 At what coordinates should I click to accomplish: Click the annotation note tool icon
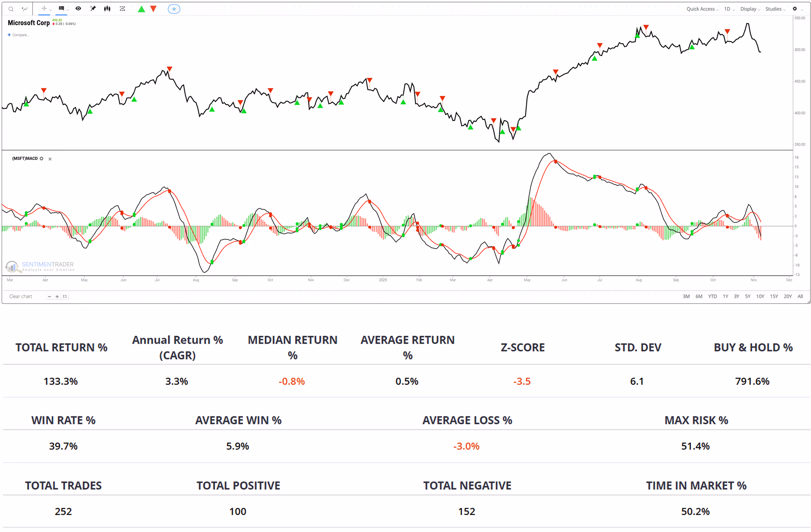[61, 9]
